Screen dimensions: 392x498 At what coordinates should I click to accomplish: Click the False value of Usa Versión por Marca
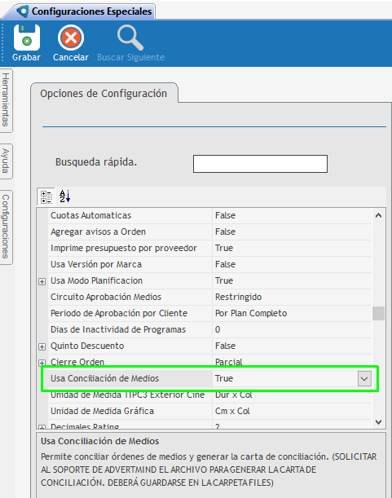[225, 264]
